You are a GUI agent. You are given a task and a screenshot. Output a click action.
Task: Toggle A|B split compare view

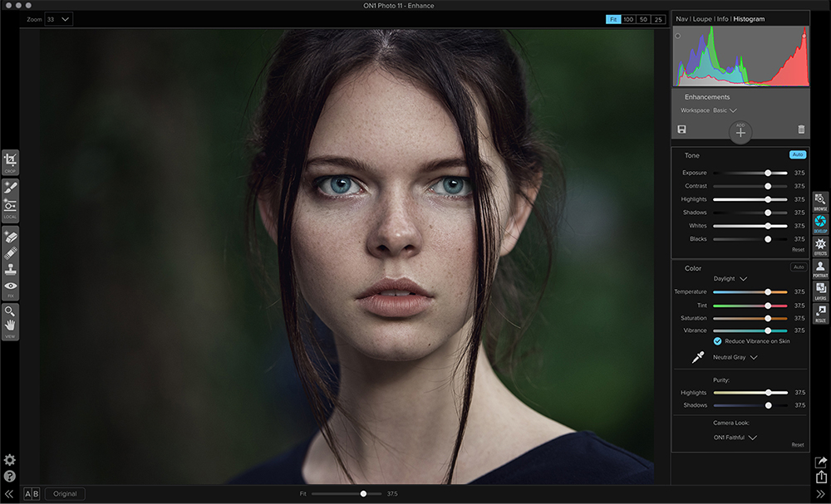32,494
